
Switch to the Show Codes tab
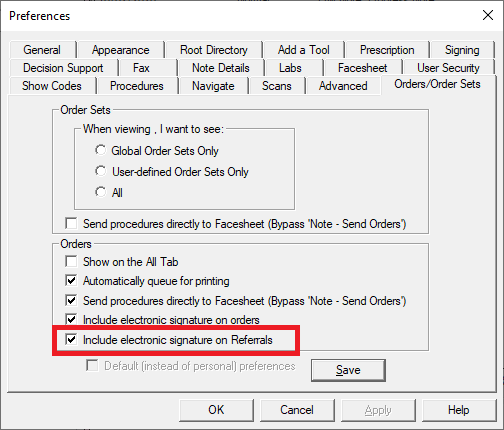tap(52, 86)
